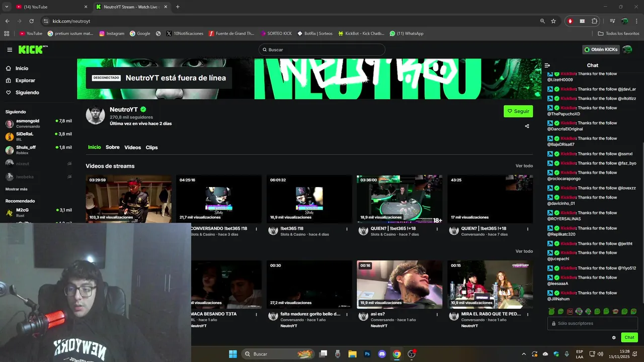Play the MIRA EL RABO clip thumbnail
Image resolution: width=644 pixels, height=362 pixels.
click(x=490, y=285)
